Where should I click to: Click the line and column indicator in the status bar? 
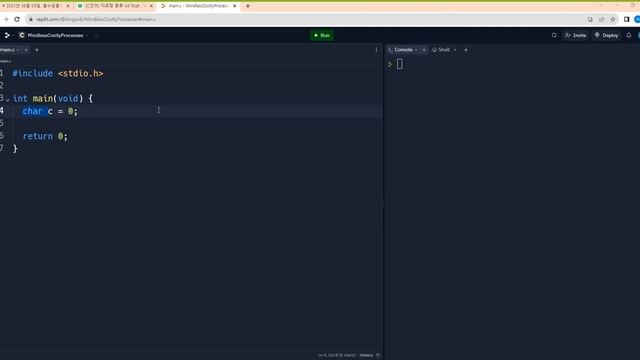click(336, 355)
